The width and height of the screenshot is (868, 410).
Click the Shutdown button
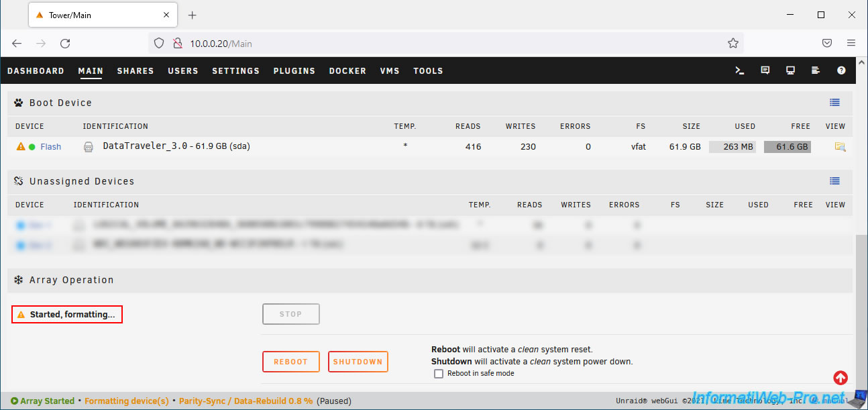pos(358,362)
